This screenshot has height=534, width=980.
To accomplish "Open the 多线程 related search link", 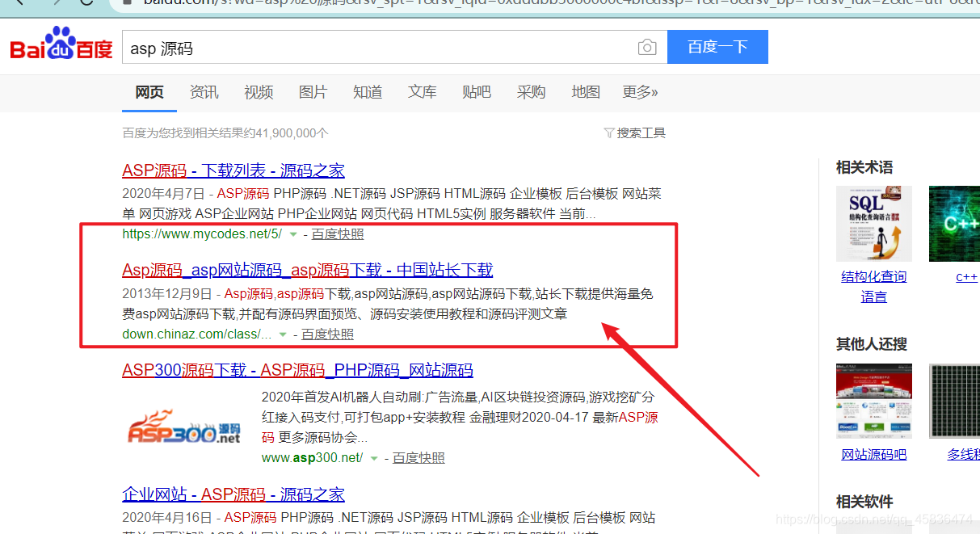I will pyautogui.click(x=964, y=454).
